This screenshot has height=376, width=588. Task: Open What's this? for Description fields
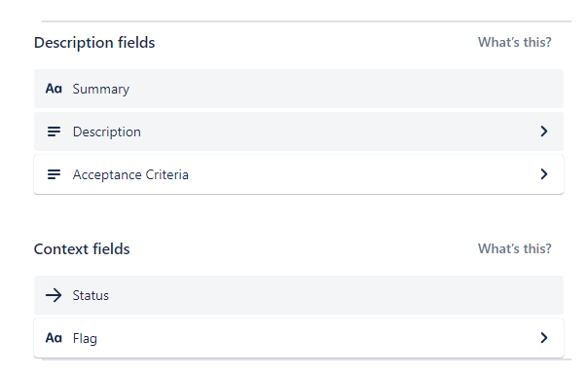click(514, 43)
